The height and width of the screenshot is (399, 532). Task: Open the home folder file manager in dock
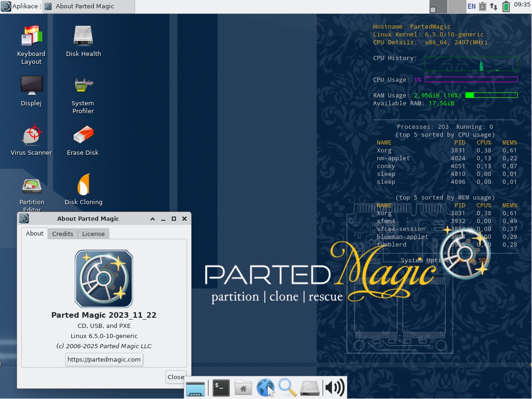point(243,388)
